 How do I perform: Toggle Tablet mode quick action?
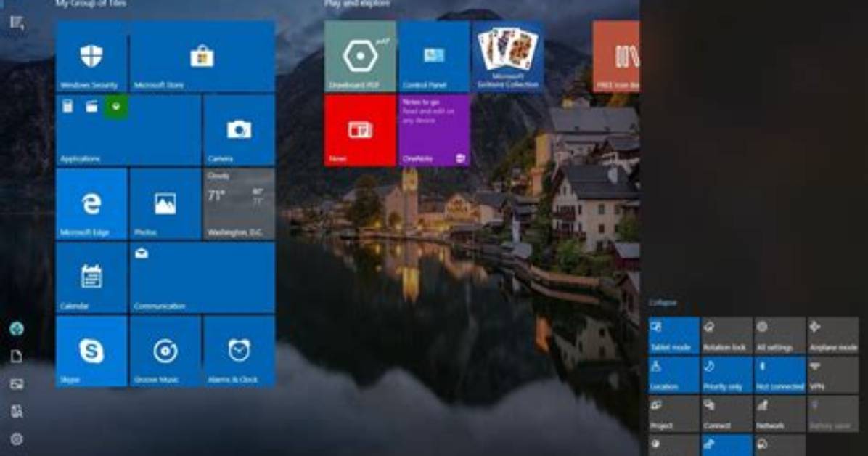[x=673, y=335]
